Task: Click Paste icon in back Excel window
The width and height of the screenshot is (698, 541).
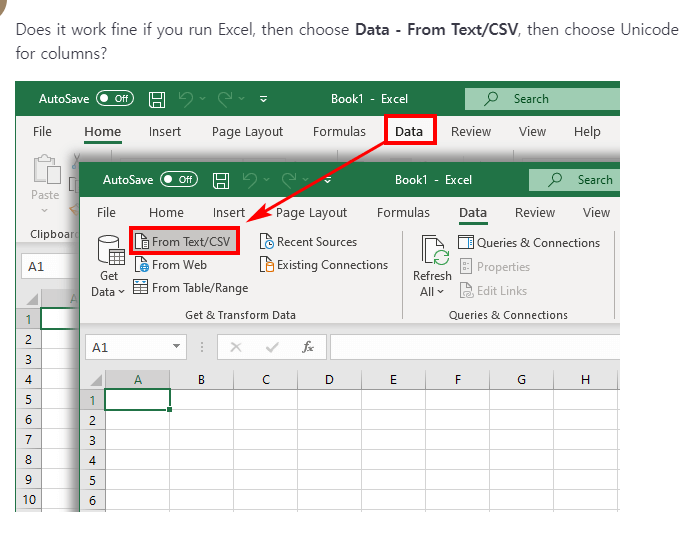Action: 47,170
